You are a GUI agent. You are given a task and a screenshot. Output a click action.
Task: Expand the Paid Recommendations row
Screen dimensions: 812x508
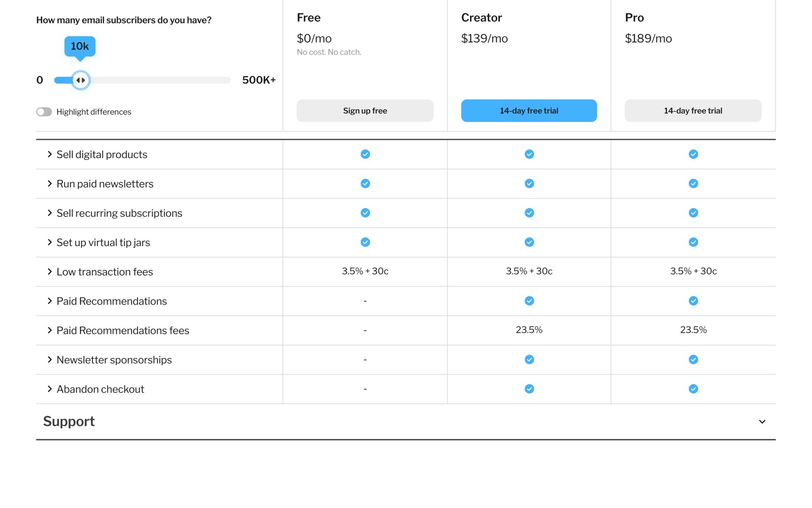pyautogui.click(x=50, y=301)
